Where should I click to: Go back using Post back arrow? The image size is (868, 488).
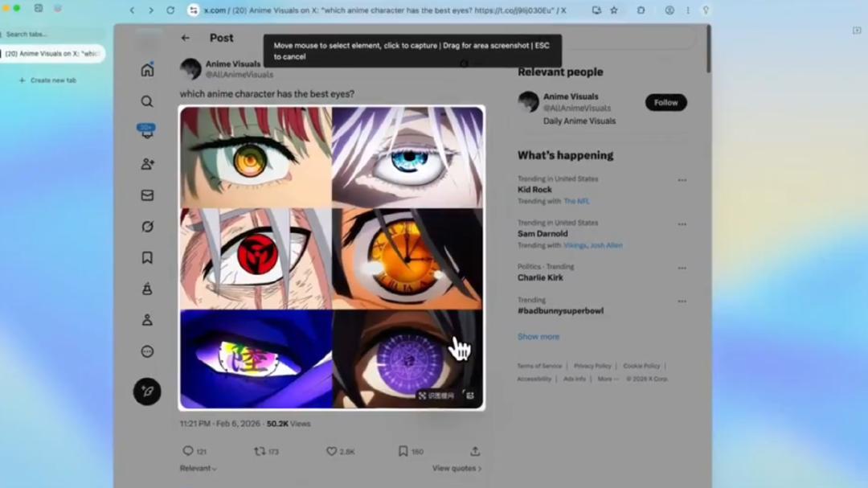(x=186, y=38)
